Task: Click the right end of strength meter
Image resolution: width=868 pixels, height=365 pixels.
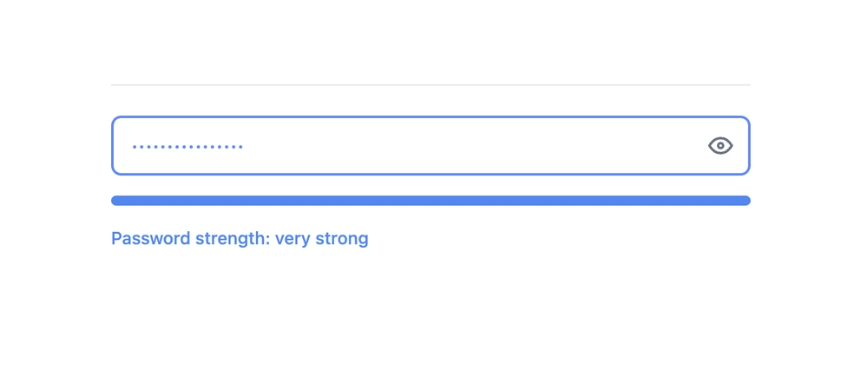Action: pos(745,201)
